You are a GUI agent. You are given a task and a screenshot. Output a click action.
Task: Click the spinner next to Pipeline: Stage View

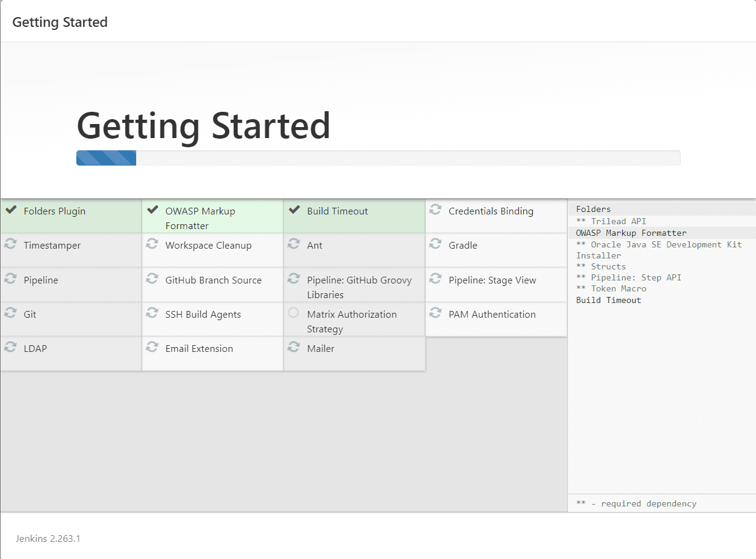pyautogui.click(x=435, y=279)
